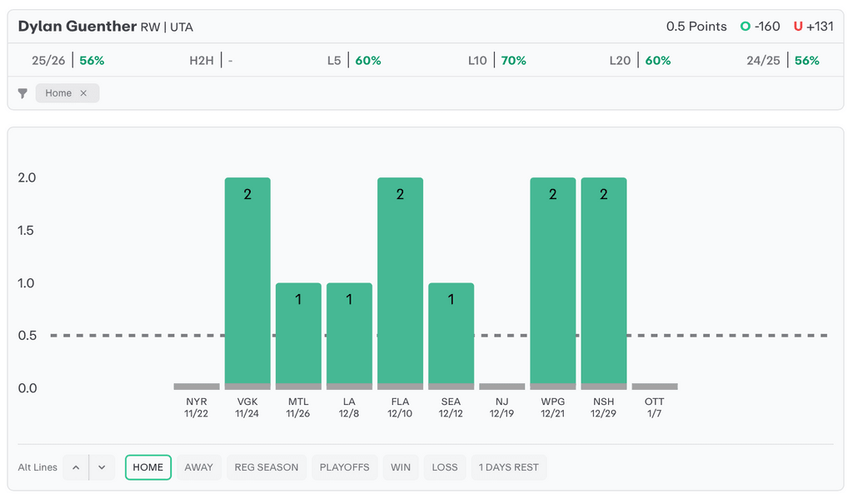Filter games by LOSS
853x504 pixels.
point(445,467)
